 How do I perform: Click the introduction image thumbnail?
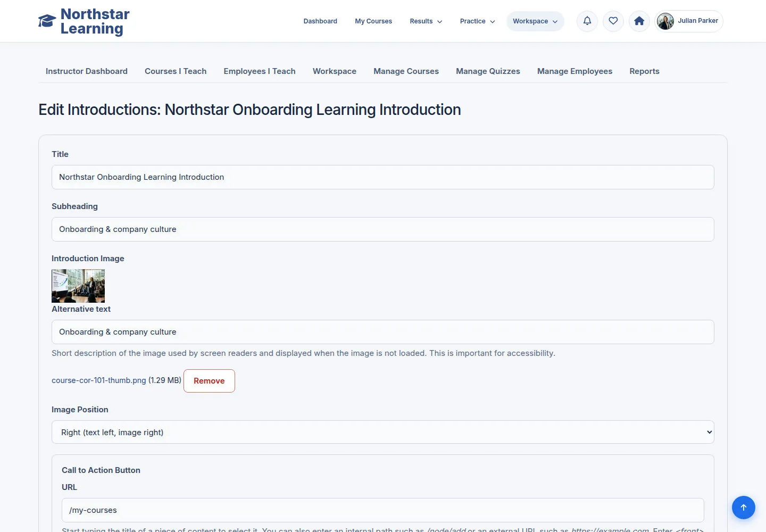[x=78, y=286]
